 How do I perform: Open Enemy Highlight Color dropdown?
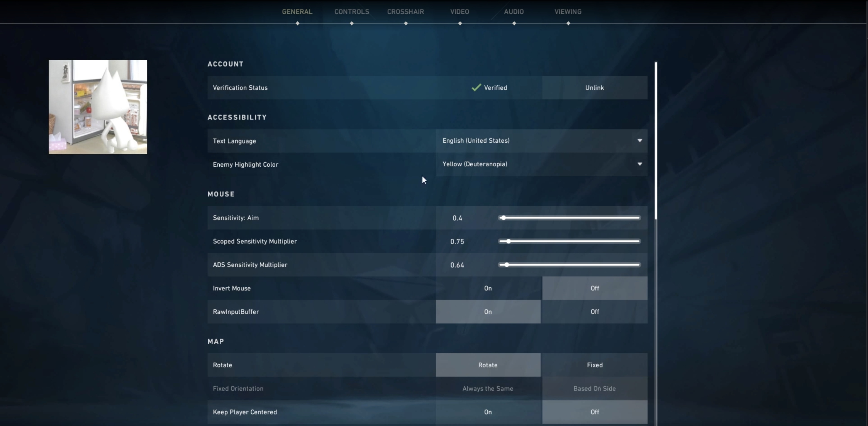click(x=542, y=164)
